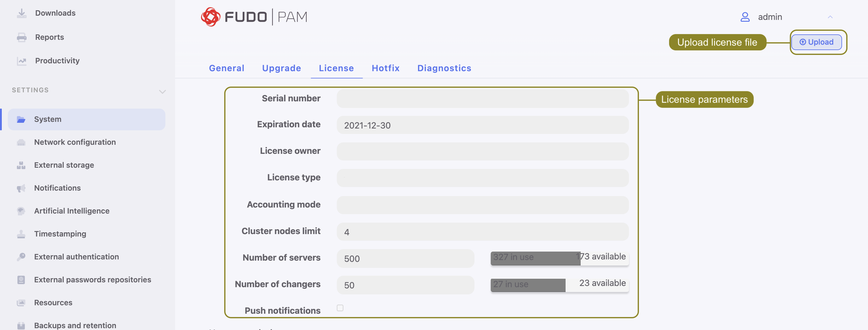
Task: Click the Reports printer icon
Action: point(21,37)
